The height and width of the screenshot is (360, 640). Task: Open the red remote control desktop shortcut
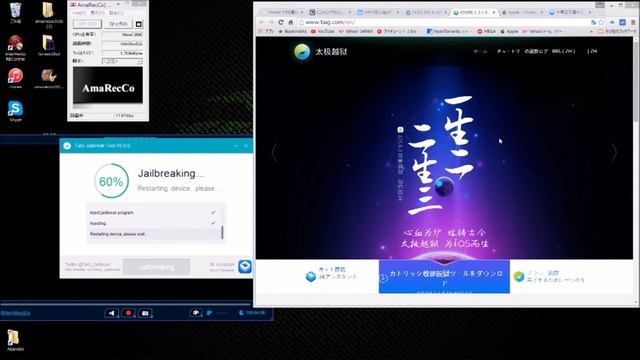16,47
